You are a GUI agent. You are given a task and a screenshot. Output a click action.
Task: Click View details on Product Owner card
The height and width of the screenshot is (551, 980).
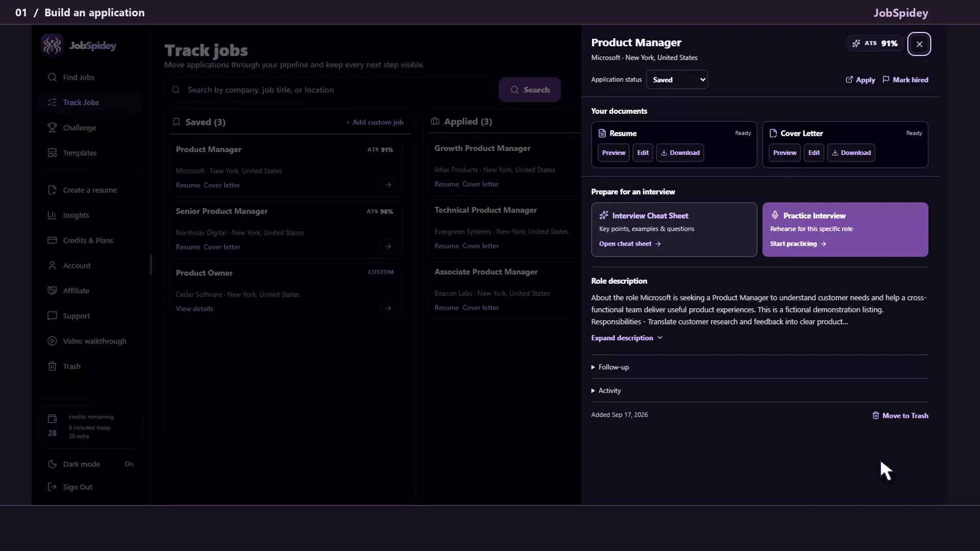click(x=194, y=309)
